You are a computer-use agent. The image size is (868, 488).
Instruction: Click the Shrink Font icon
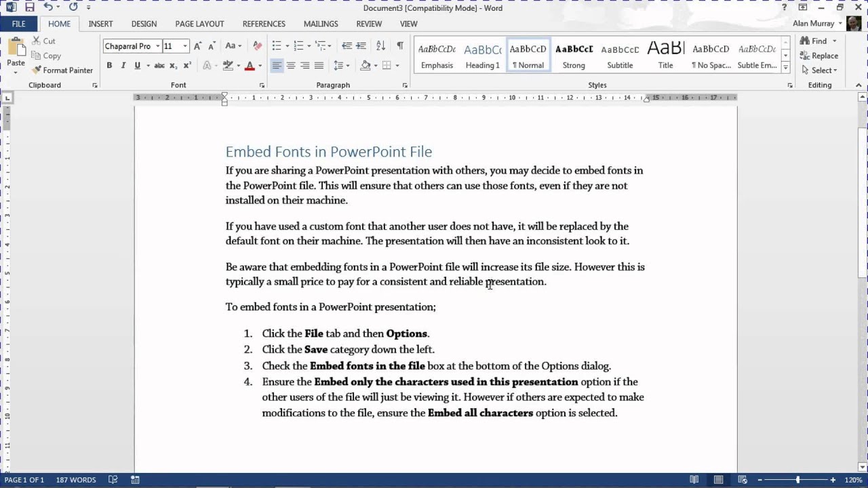212,46
